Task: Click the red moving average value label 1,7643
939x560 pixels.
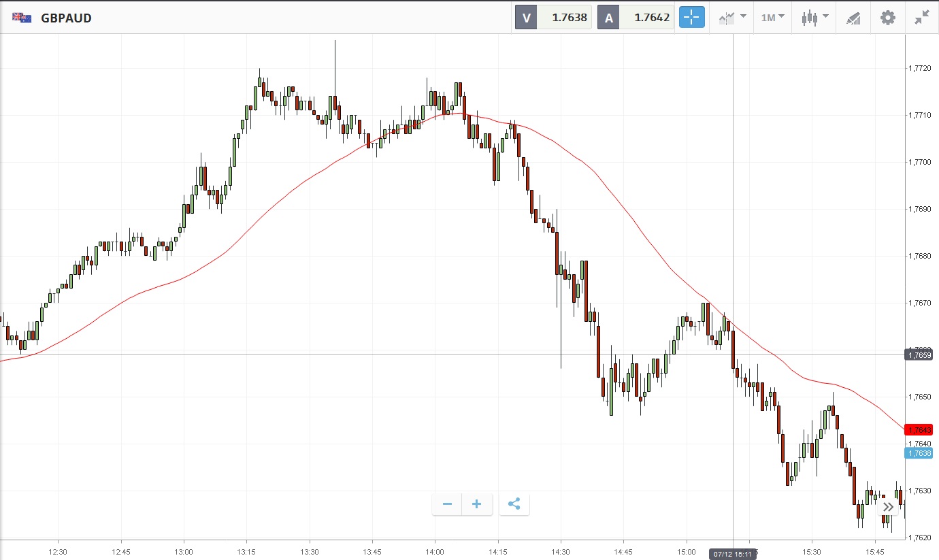Action: point(919,429)
